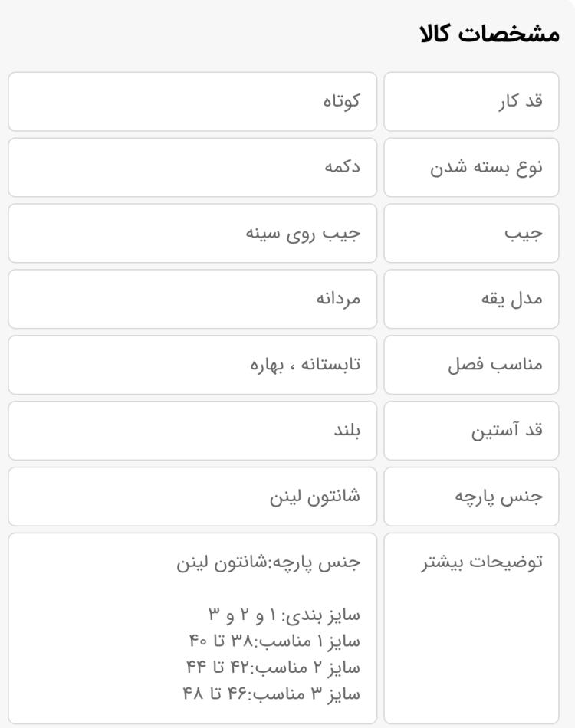Select the جنس پارچه label cell
The width and height of the screenshot is (575, 728).
pyautogui.click(x=472, y=497)
